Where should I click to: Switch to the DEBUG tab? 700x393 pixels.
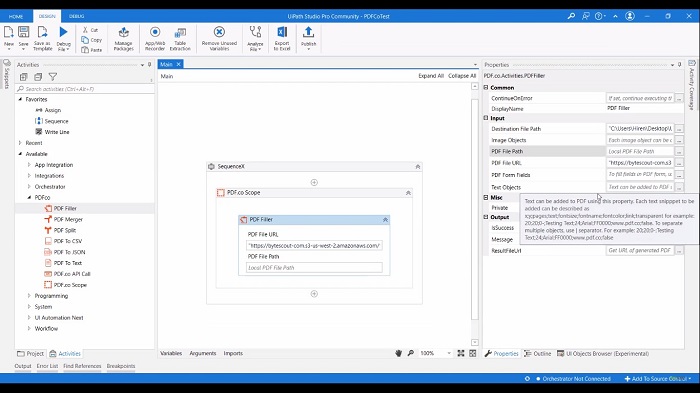[x=76, y=17]
